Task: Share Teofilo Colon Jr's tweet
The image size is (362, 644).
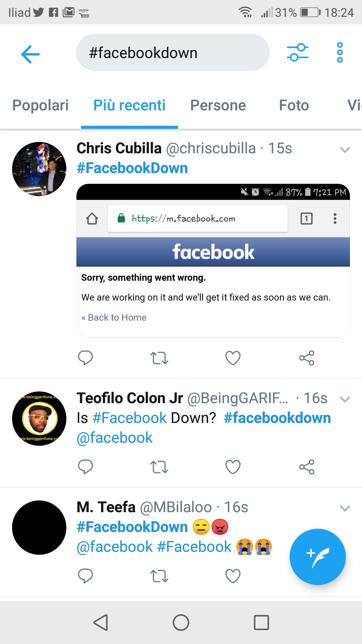Action: [x=307, y=467]
